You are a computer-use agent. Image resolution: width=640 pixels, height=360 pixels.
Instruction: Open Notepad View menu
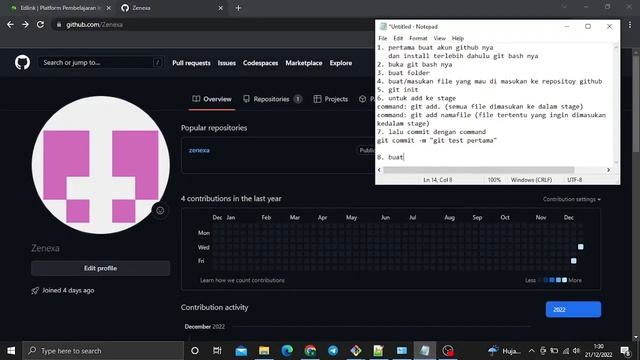coord(439,38)
